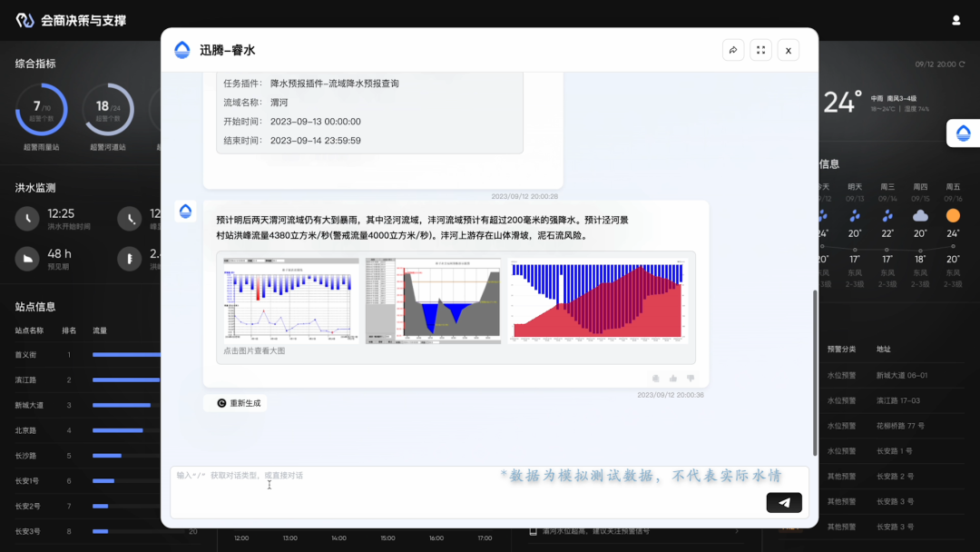The width and height of the screenshot is (980, 552).
Task: Close the 迅腾-睿水 chat dialog
Action: (788, 51)
